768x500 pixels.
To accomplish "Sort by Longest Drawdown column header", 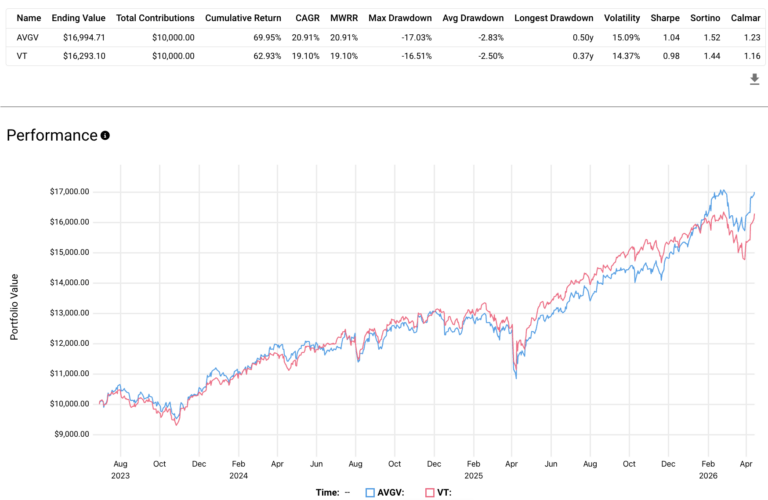I will pos(553,18).
